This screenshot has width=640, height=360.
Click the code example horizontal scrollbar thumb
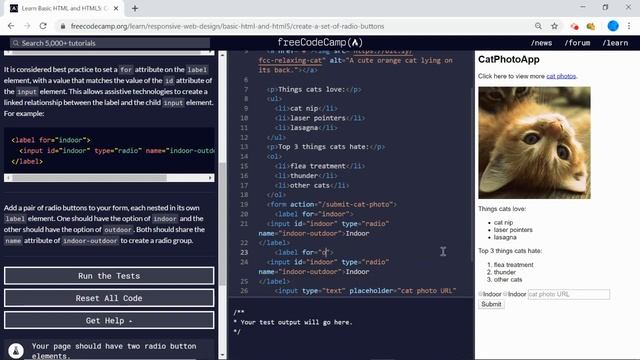(89, 178)
